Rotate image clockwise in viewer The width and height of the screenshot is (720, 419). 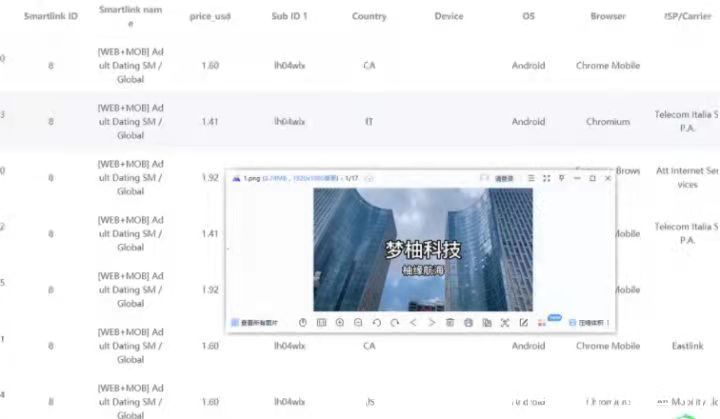point(395,323)
